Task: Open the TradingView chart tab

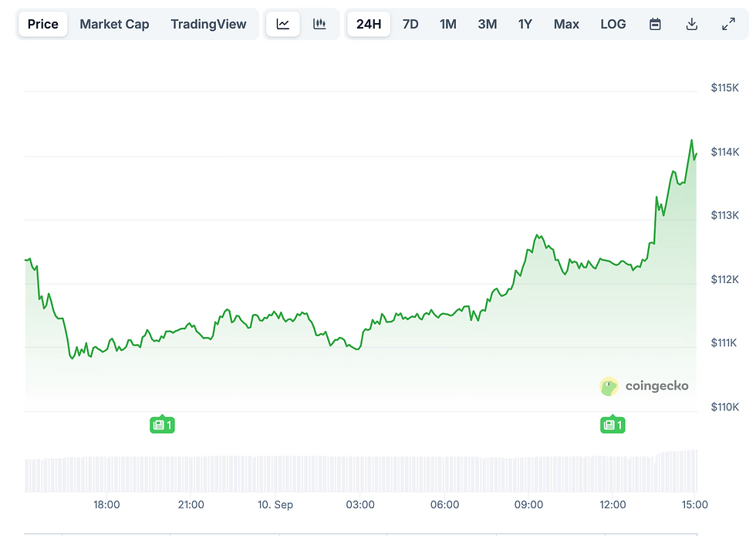Action: pos(208,24)
